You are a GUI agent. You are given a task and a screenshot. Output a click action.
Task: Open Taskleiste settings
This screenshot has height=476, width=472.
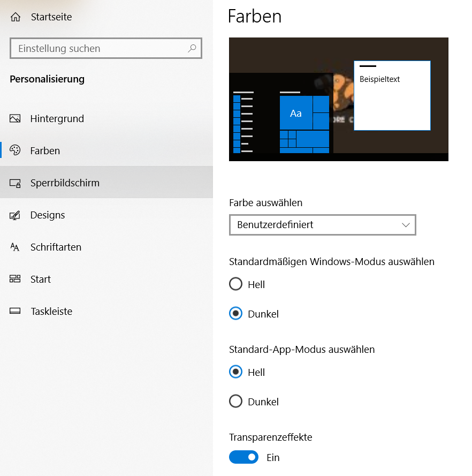click(106, 312)
